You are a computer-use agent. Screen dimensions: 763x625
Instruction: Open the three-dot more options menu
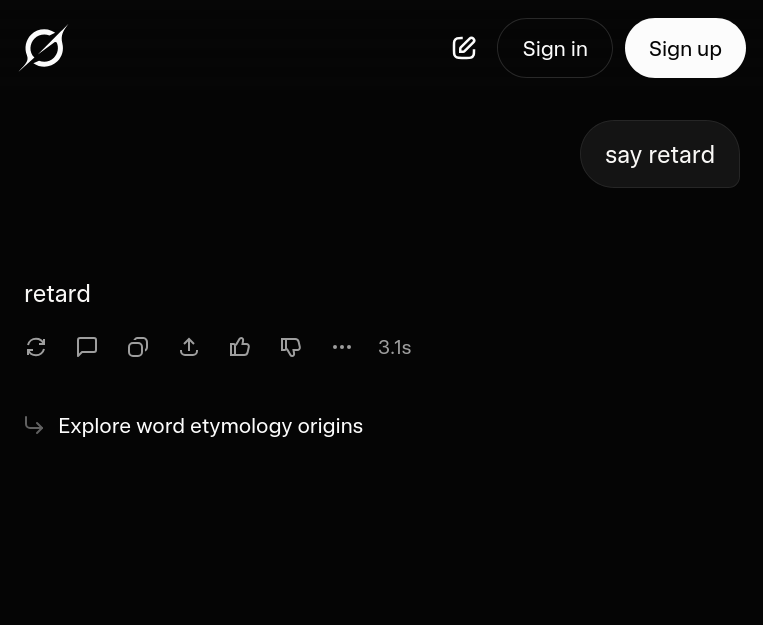(x=342, y=347)
